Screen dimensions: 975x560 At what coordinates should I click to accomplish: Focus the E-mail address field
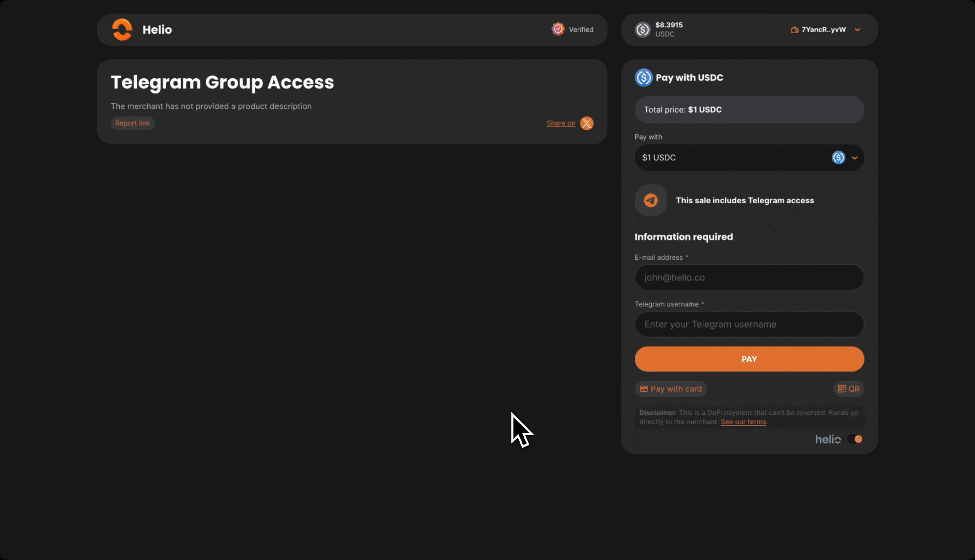(749, 277)
